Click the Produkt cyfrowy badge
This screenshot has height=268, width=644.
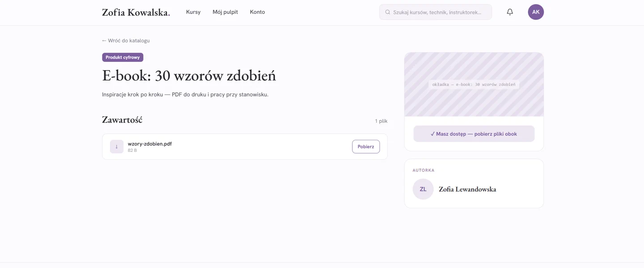123,57
